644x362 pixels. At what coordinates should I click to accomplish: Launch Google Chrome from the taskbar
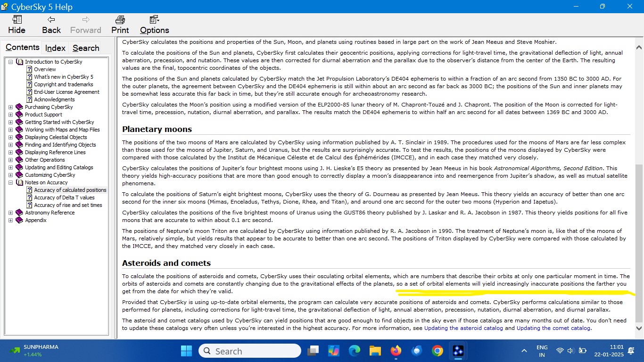click(437, 351)
